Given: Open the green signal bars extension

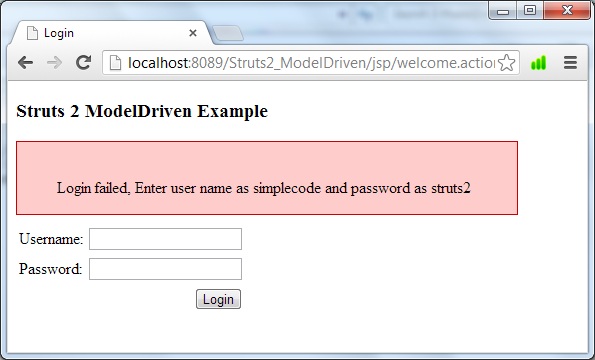Looking at the screenshot, I should point(538,63).
